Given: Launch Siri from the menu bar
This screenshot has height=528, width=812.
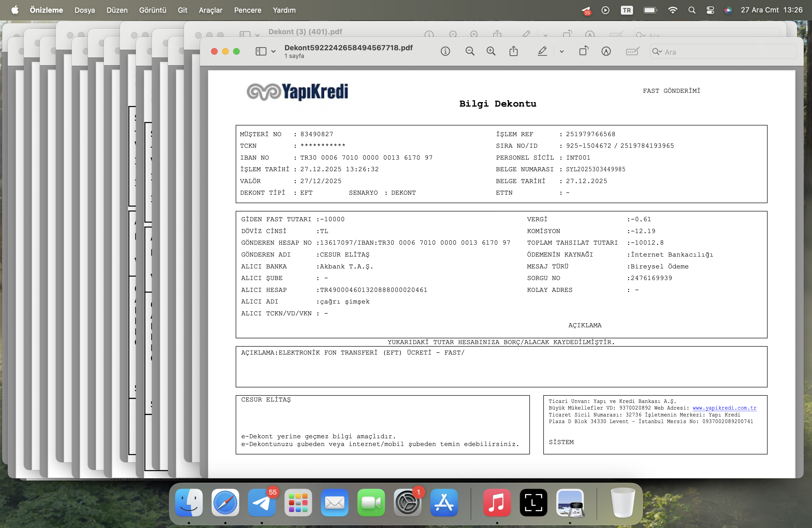Looking at the screenshot, I should (x=728, y=10).
